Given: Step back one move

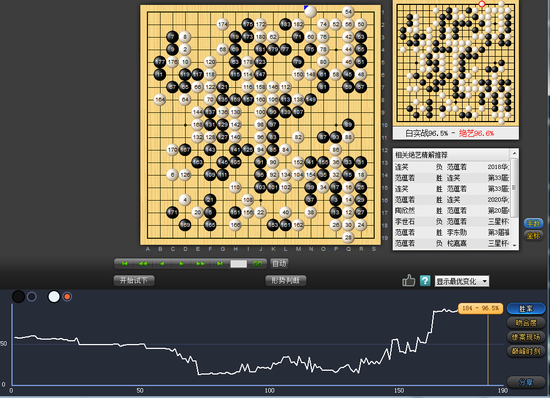Looking at the screenshot, I should 162,264.
